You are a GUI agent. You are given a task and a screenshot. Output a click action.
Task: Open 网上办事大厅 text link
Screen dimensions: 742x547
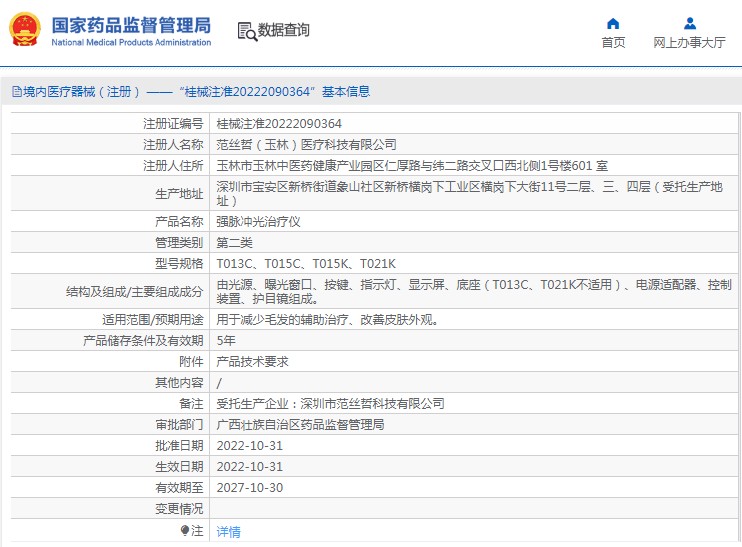(x=689, y=43)
